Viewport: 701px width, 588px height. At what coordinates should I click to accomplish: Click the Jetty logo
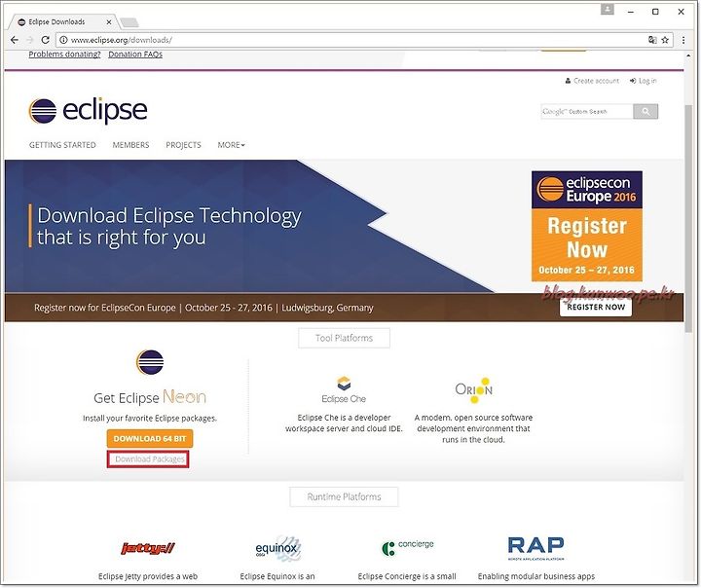[148, 548]
